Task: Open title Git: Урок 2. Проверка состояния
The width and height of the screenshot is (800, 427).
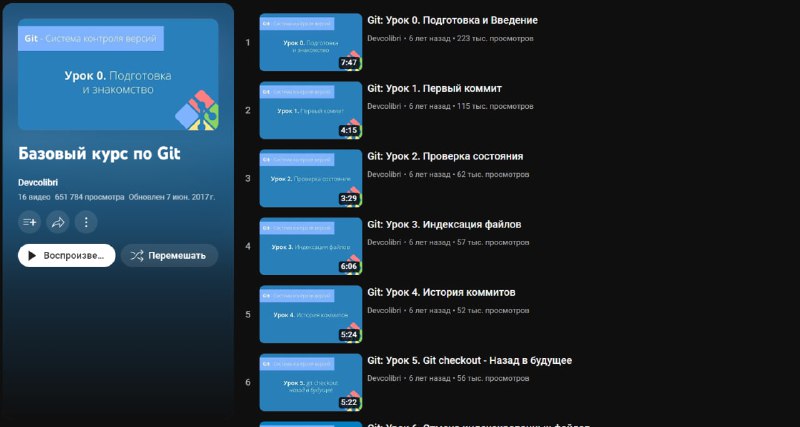Action: pos(445,157)
